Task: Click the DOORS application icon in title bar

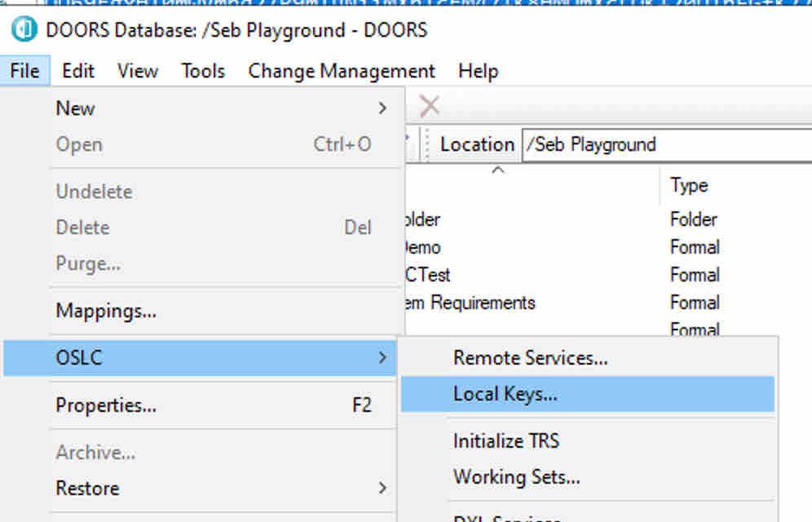Action: click(24, 29)
